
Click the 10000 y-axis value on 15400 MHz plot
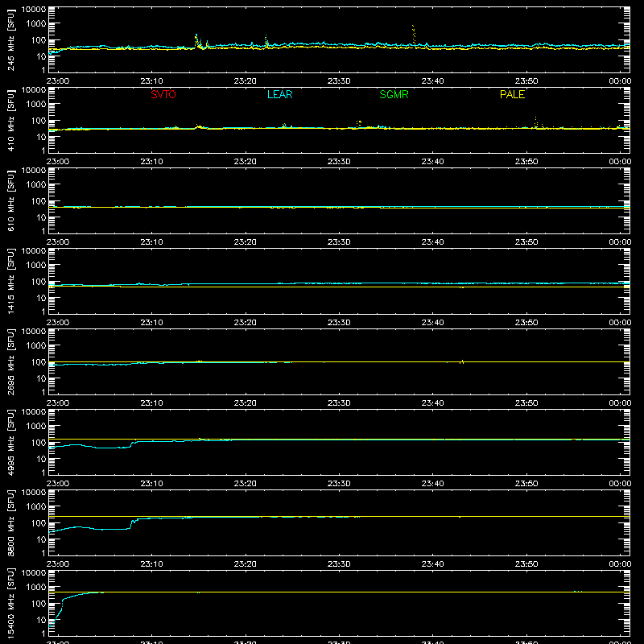click(34, 572)
